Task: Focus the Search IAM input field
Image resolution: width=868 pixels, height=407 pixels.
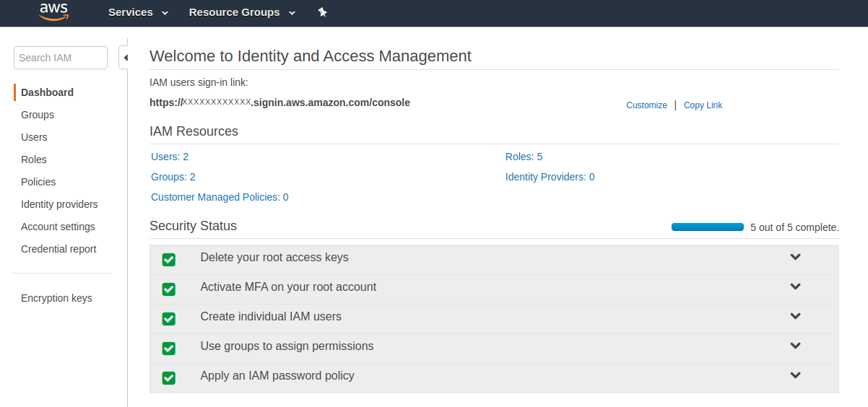Action: pos(61,58)
